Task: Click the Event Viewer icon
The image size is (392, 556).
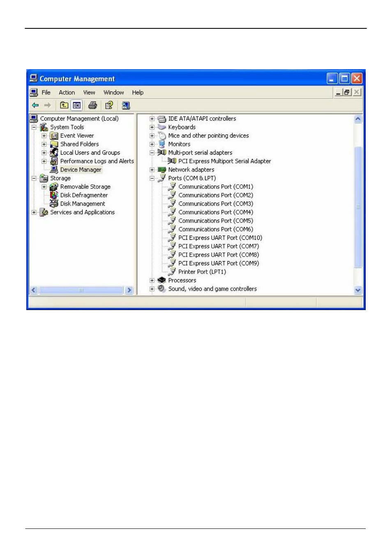Action: click(54, 136)
